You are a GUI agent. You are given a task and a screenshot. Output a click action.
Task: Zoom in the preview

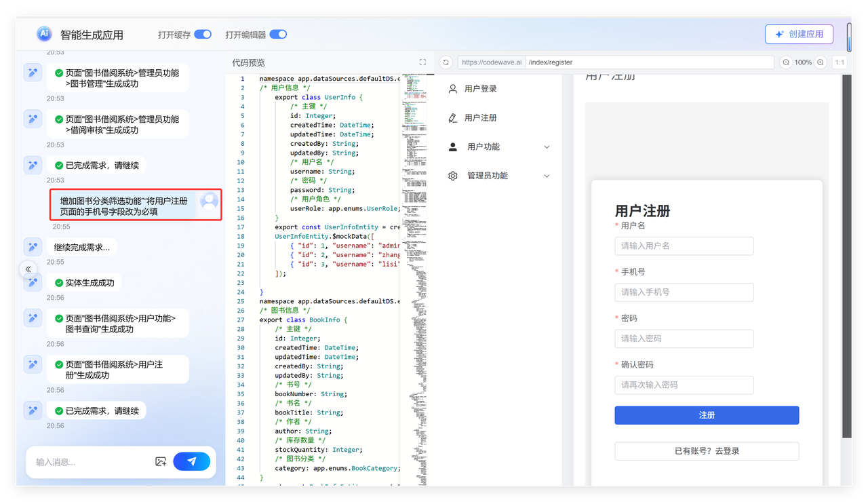point(821,62)
